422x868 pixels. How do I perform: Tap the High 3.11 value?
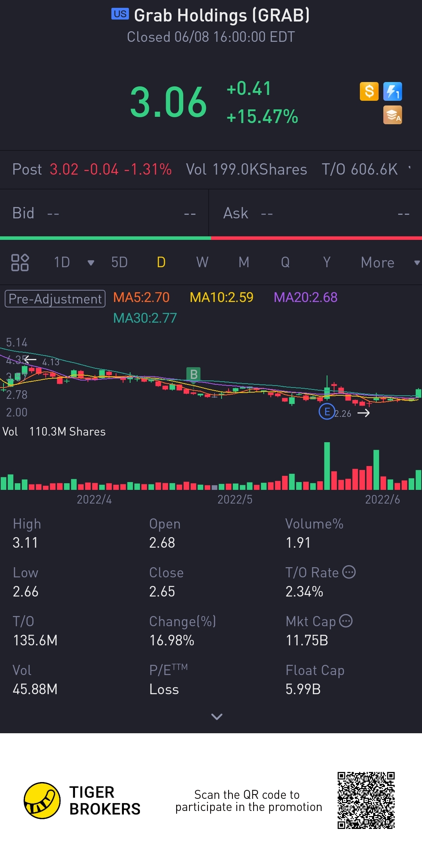(25, 543)
